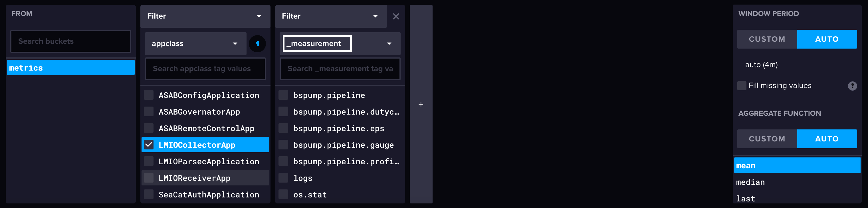Image resolution: width=868 pixels, height=208 pixels.
Task: Click the help question mark icon
Action: click(x=852, y=86)
